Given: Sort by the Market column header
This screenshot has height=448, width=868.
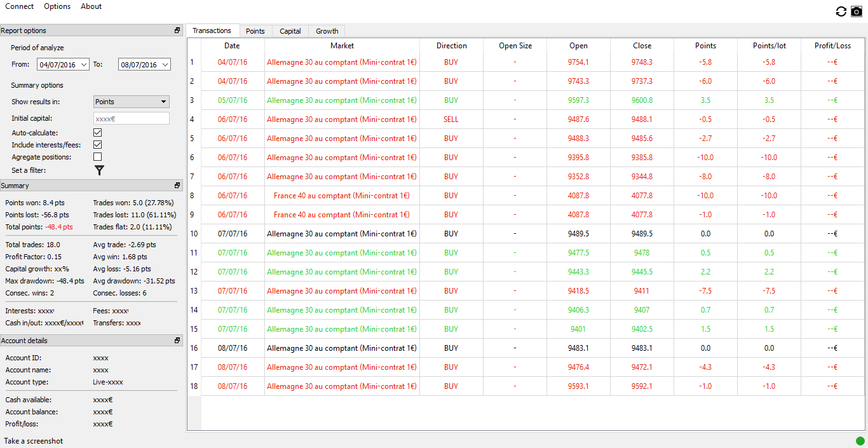Looking at the screenshot, I should click(342, 46).
